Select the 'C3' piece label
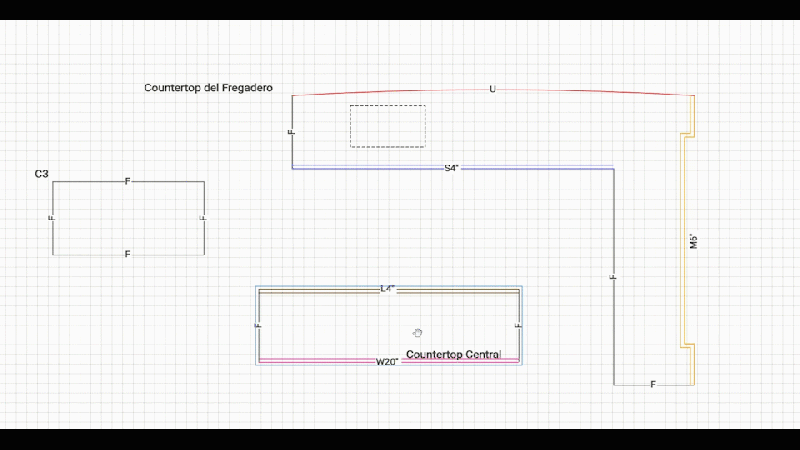Viewport: 800px width, 450px height. pos(41,174)
